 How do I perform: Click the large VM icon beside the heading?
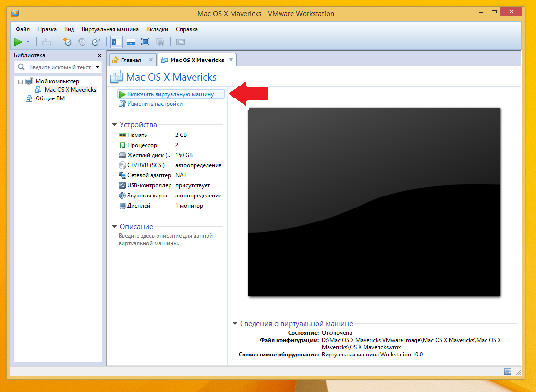click(117, 76)
